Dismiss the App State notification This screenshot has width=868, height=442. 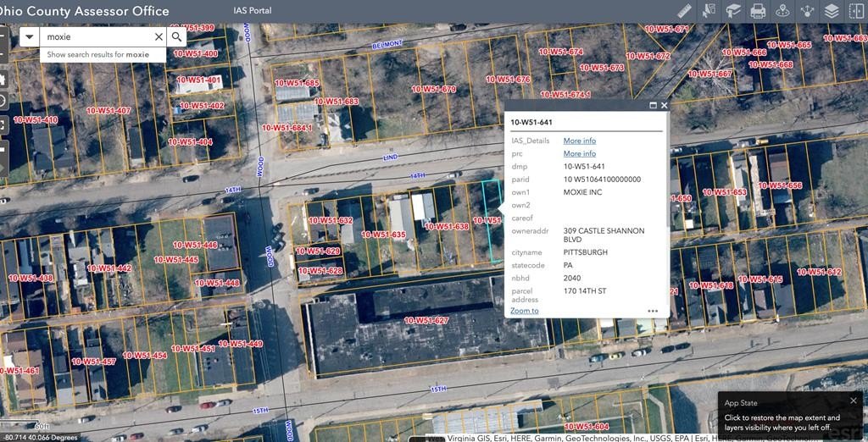pyautogui.click(x=854, y=401)
